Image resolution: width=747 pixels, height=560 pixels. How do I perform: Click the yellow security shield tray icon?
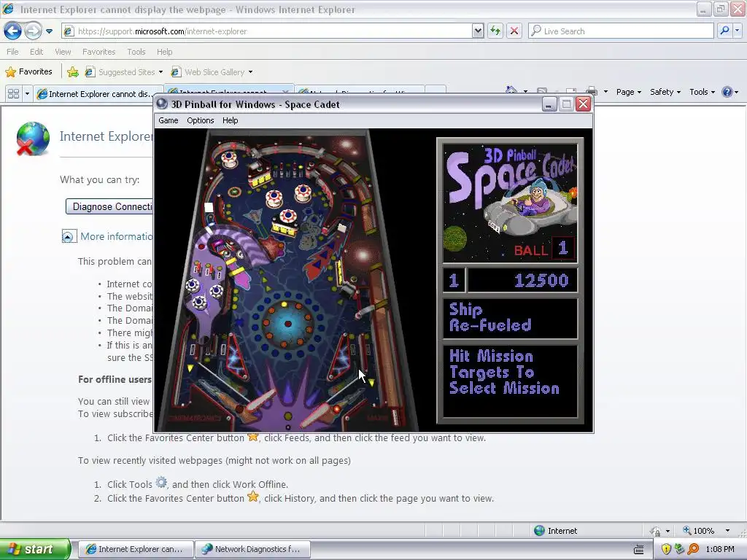point(666,549)
